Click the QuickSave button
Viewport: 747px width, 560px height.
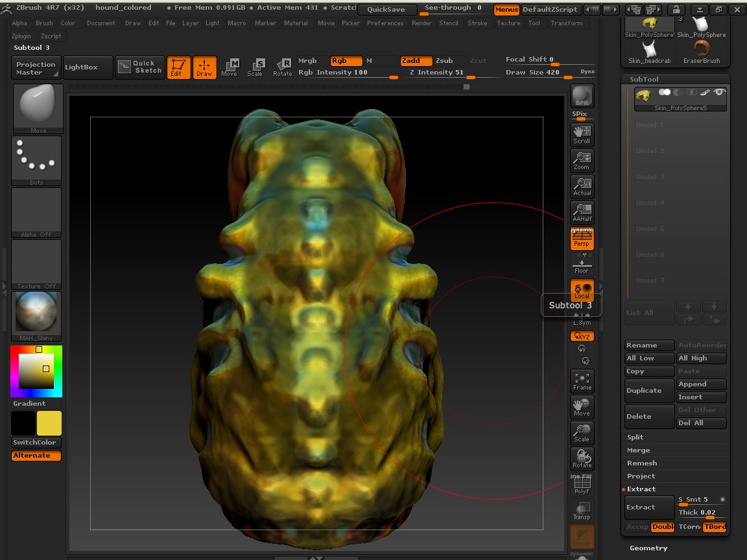(385, 10)
